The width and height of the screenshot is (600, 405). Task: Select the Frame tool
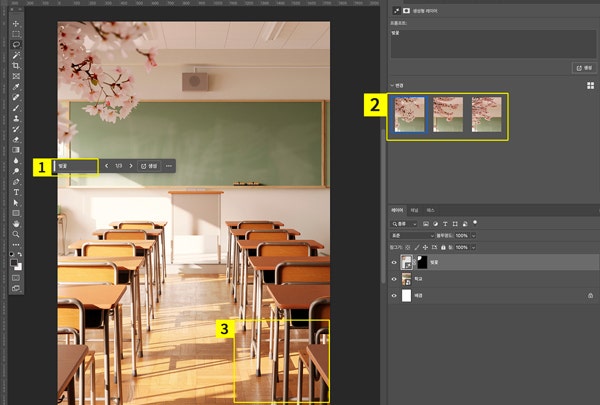click(x=16, y=76)
